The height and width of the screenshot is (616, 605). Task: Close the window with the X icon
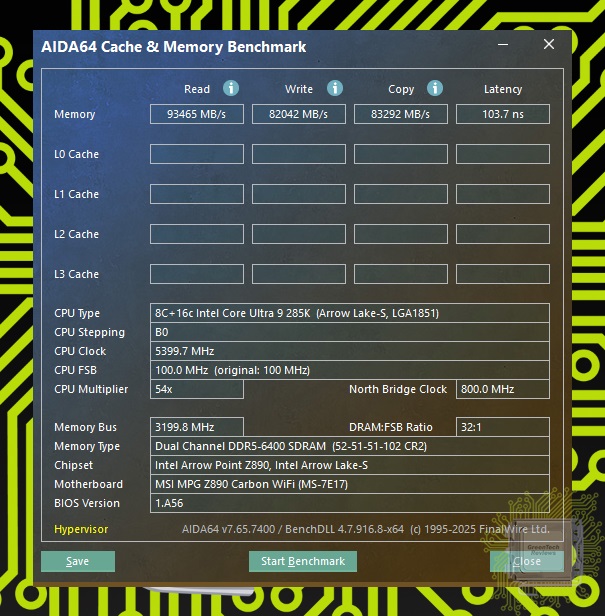549,44
